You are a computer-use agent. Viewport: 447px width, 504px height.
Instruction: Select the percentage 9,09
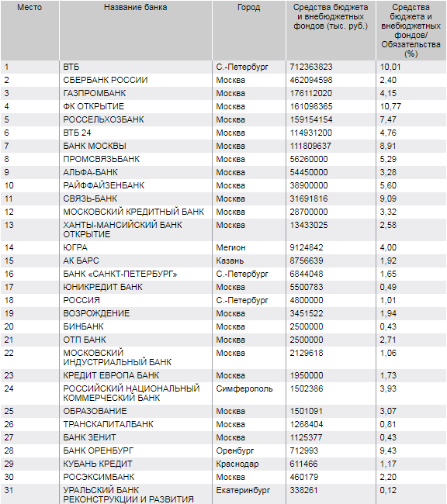[x=388, y=199]
